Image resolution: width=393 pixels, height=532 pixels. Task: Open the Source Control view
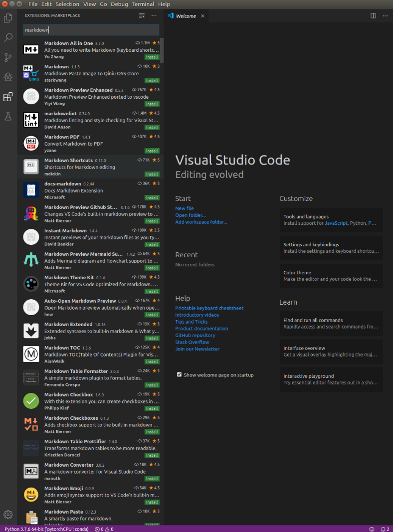pos(7,57)
